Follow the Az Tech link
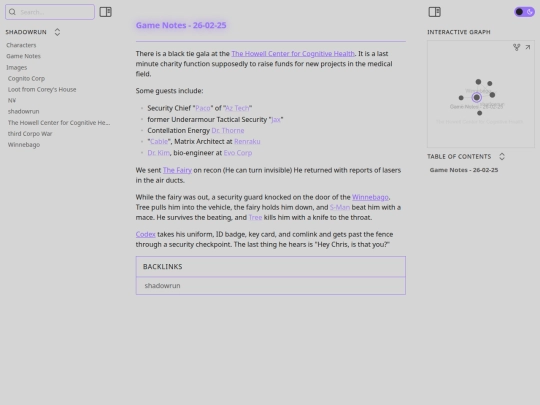 [237, 108]
